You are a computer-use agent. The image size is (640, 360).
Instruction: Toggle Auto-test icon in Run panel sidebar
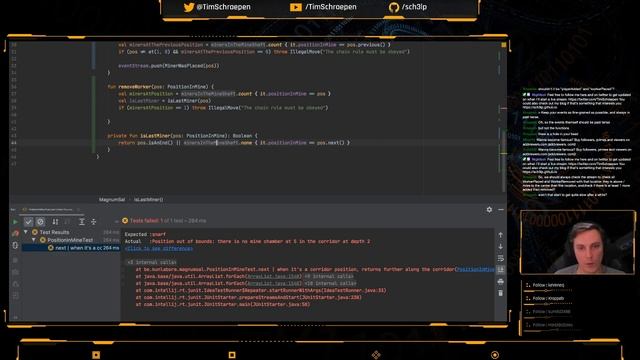click(x=16, y=245)
